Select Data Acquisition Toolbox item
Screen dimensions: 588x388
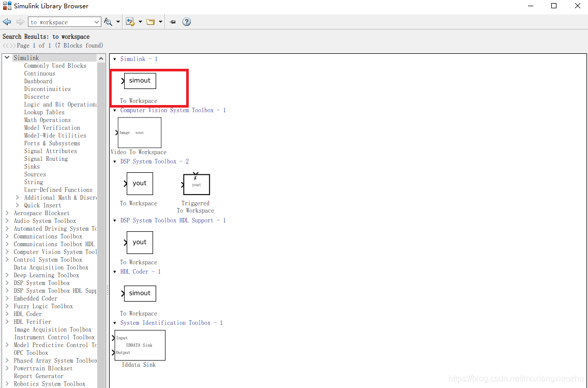click(51, 267)
